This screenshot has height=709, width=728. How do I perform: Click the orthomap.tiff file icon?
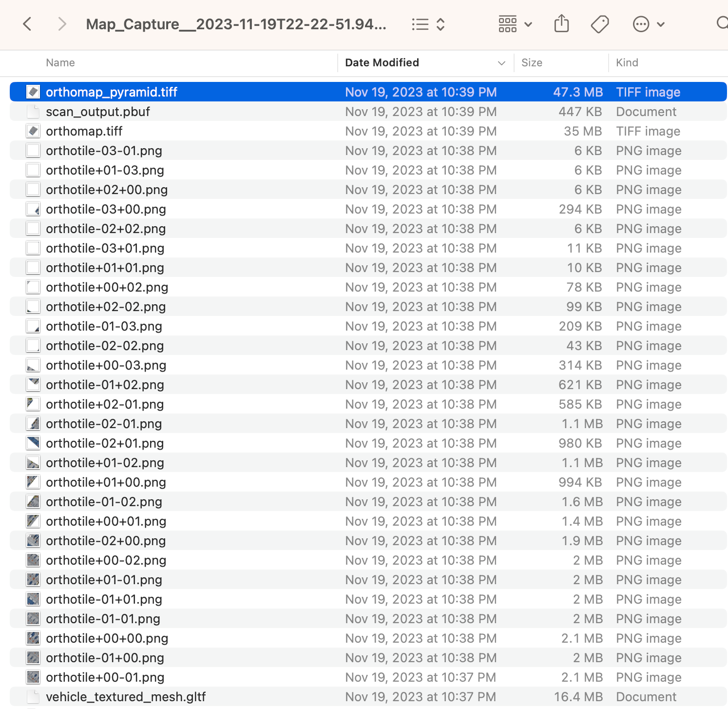coord(33,131)
